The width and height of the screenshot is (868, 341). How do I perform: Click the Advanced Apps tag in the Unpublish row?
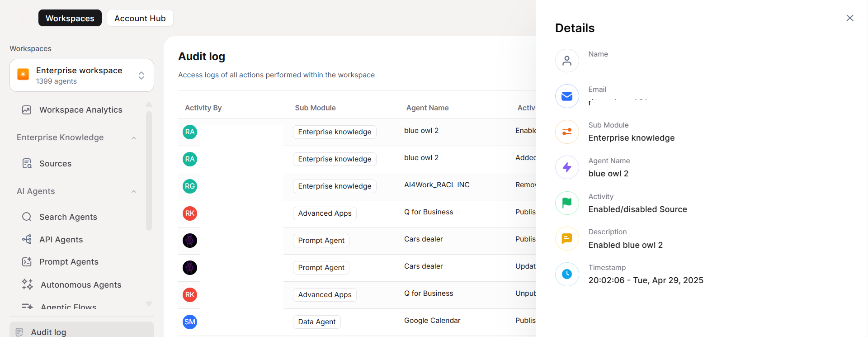coord(325,295)
